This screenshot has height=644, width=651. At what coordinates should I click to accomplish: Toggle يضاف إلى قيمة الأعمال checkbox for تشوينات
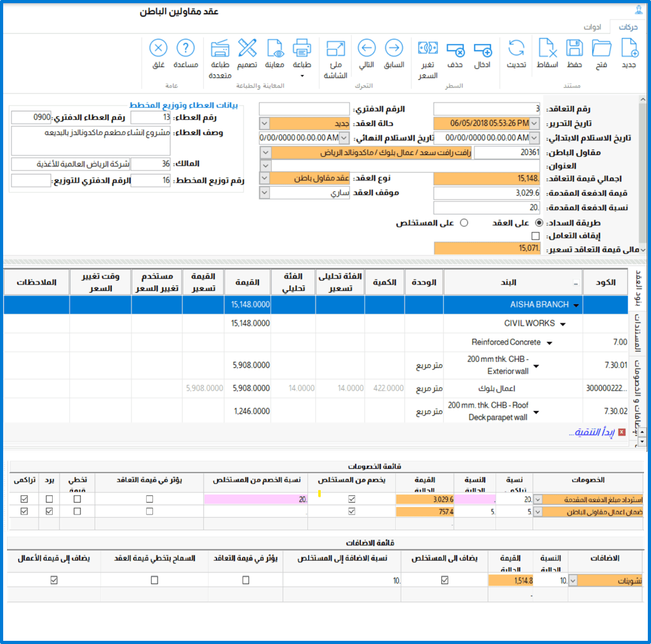coord(54,580)
